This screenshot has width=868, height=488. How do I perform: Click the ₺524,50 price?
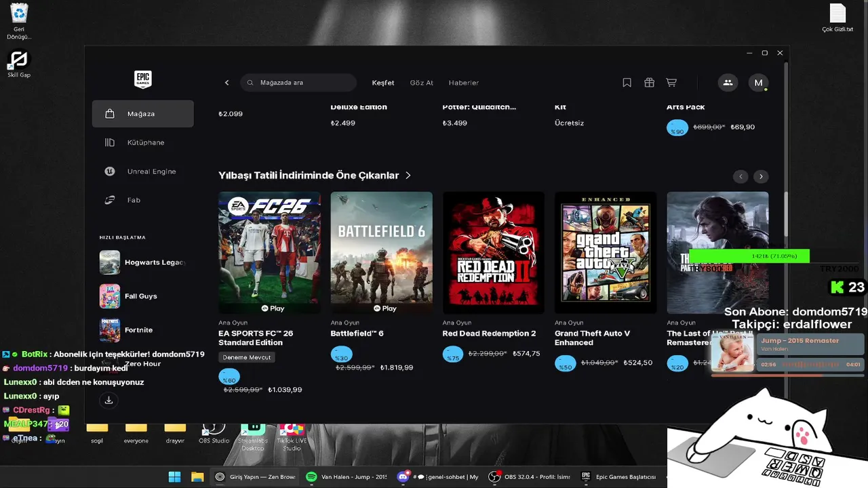[x=638, y=363]
